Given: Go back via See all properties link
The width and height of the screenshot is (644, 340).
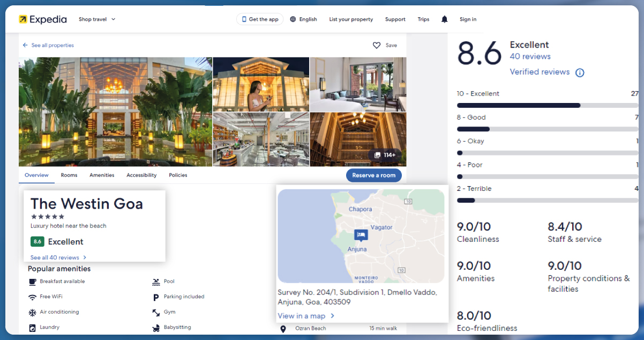Looking at the screenshot, I should [x=53, y=46].
